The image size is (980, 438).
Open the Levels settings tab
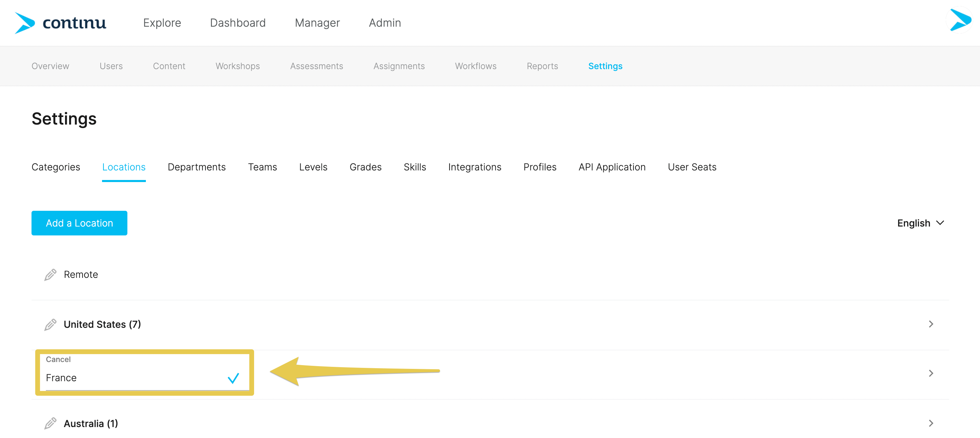point(313,167)
